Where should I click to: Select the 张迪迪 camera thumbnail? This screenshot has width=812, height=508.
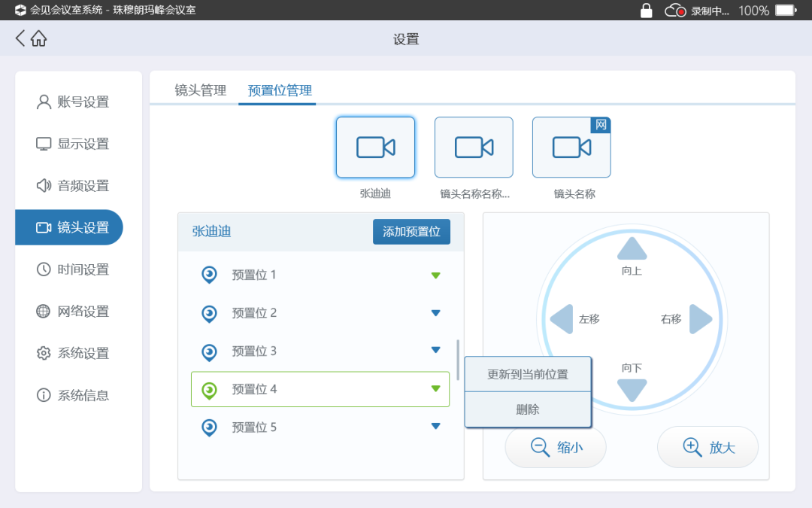[x=375, y=148]
